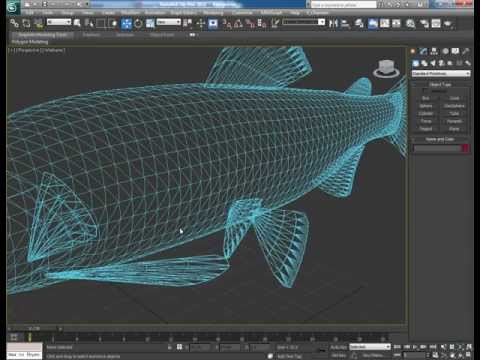
Task: Expand the Polygon Modeling ribbon panel
Action: coord(30,42)
